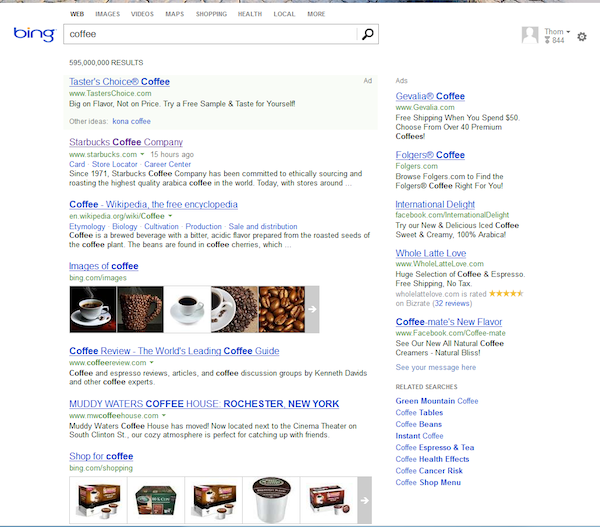The width and height of the screenshot is (600, 527).
Task: Show more shopping results with arrow
Action: coord(364,500)
